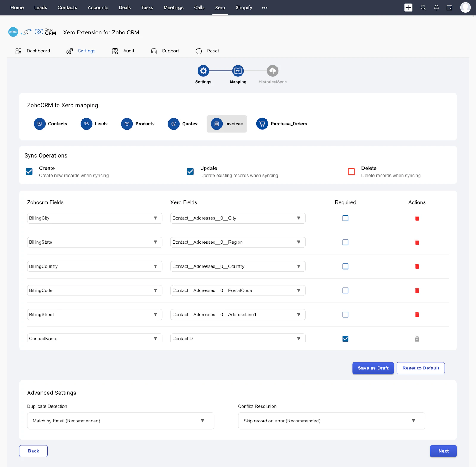Mark BillingState mapping as required

(345, 242)
